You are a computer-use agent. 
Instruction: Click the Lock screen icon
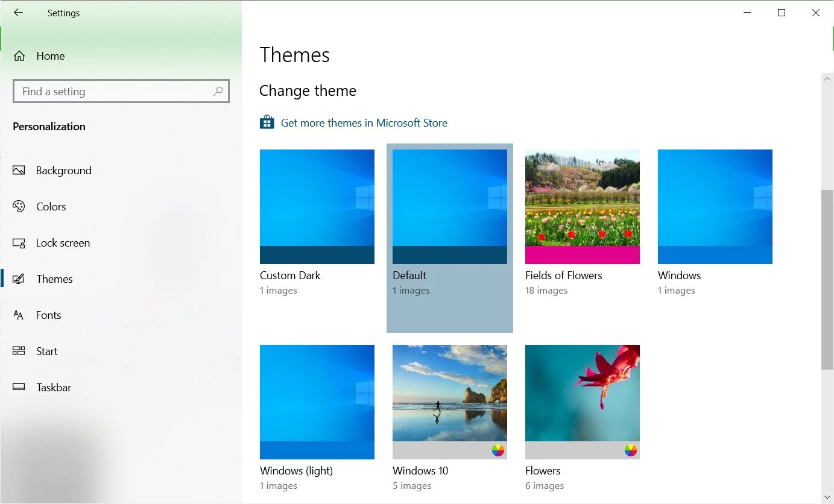click(x=19, y=243)
